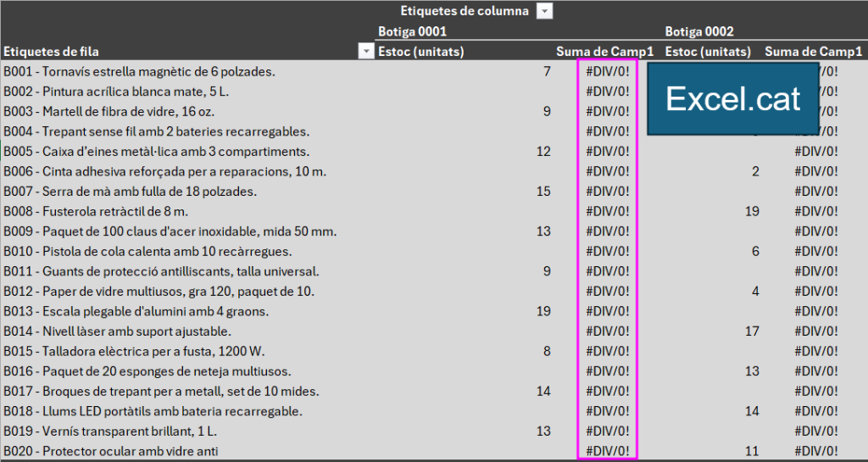This screenshot has width=868, height=462.
Task: Select Estoc (unitats) header under Botiga 0002
Action: pos(708,52)
